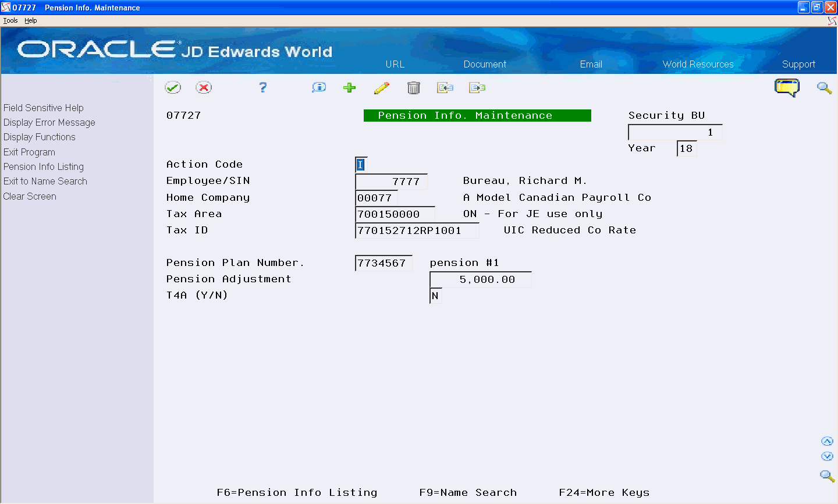838x504 pixels.
Task: Click the Pension Plan Number field
Action: tap(384, 263)
